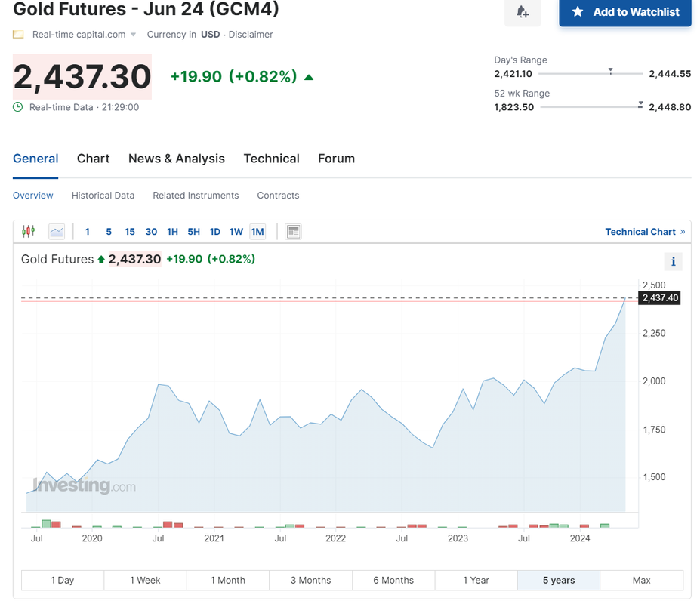Click the Day's Range slider marker
This screenshot has height=604, width=700.
pos(610,71)
